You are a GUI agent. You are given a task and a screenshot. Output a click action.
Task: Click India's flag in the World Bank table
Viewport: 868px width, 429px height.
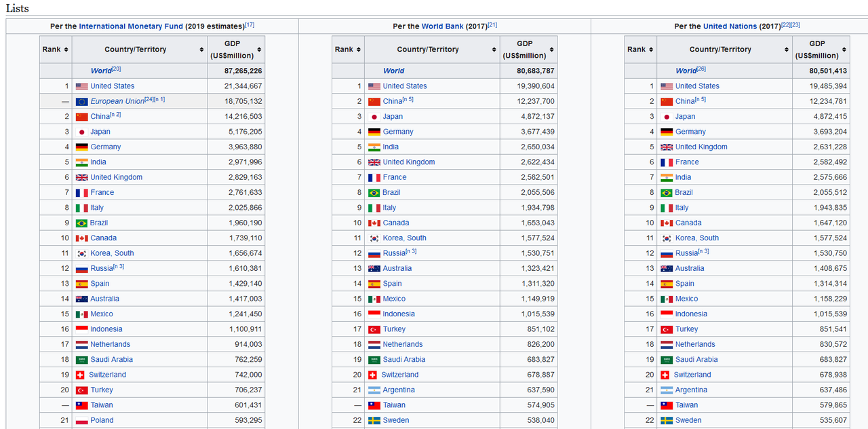374,147
